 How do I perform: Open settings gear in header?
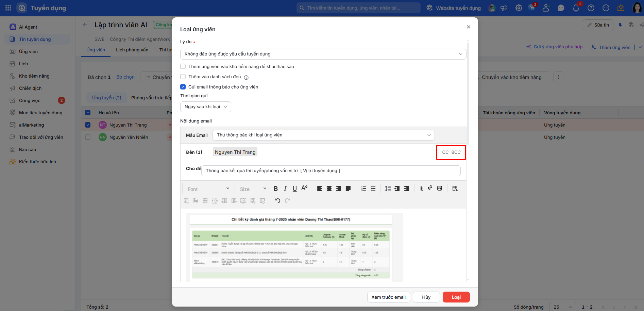click(519, 8)
